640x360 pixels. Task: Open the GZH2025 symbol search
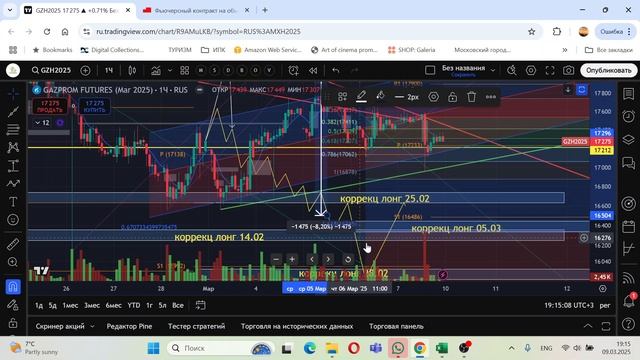tap(51, 70)
